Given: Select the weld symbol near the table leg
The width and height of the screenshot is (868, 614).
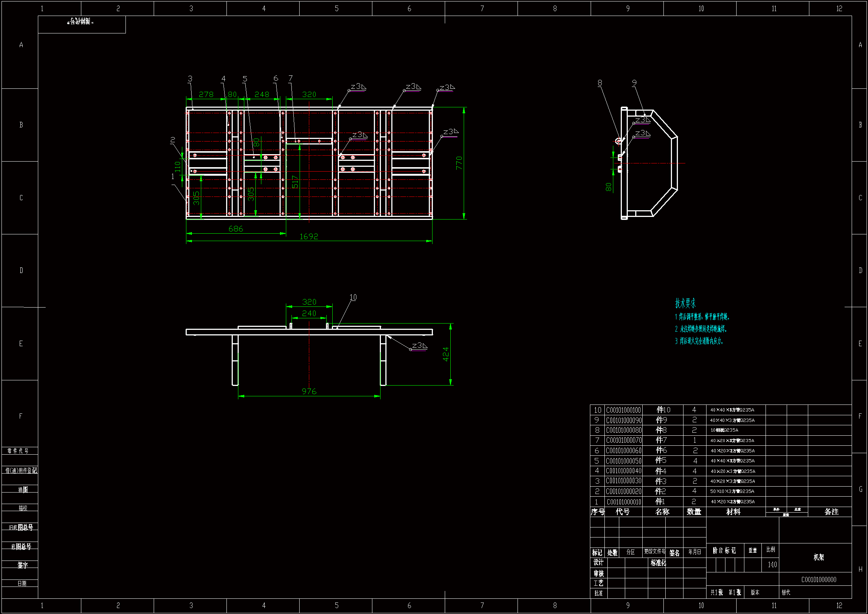Looking at the screenshot, I should point(419,345).
